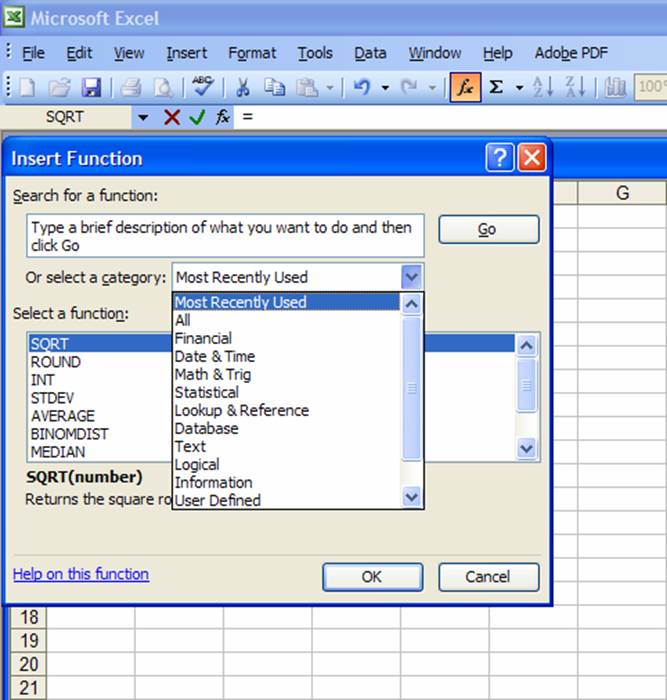Open the Insert menu
The height and width of the screenshot is (700, 667).
(187, 53)
